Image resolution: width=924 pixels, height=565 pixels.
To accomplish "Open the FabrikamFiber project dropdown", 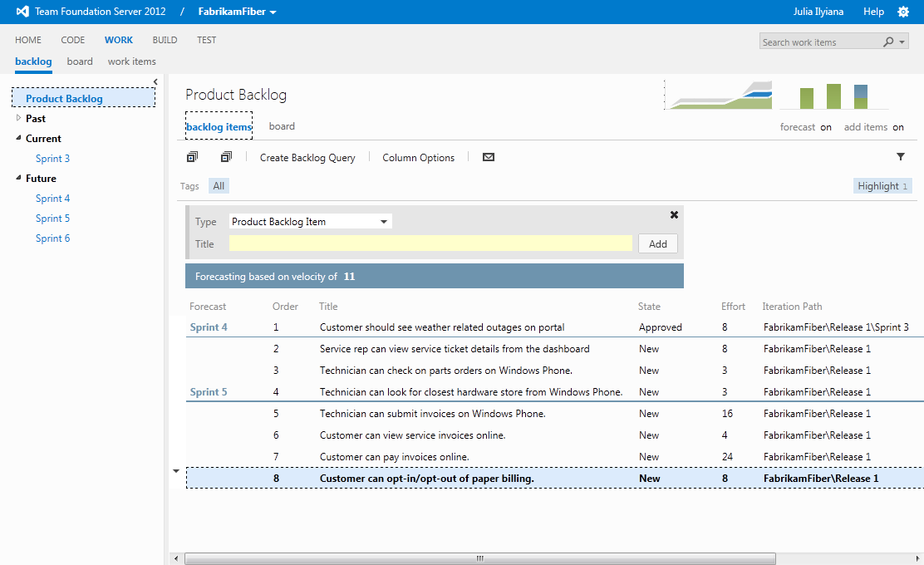I will [x=237, y=12].
